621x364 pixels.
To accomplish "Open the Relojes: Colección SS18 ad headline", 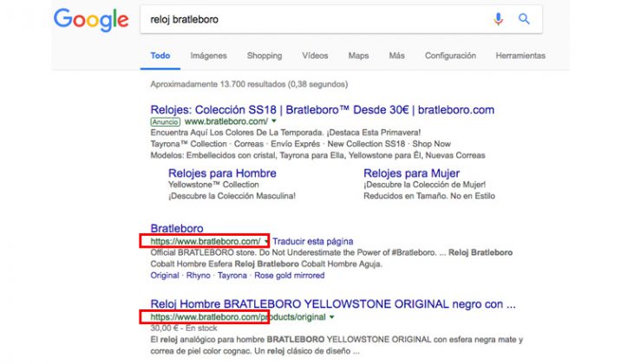I will pos(322,110).
